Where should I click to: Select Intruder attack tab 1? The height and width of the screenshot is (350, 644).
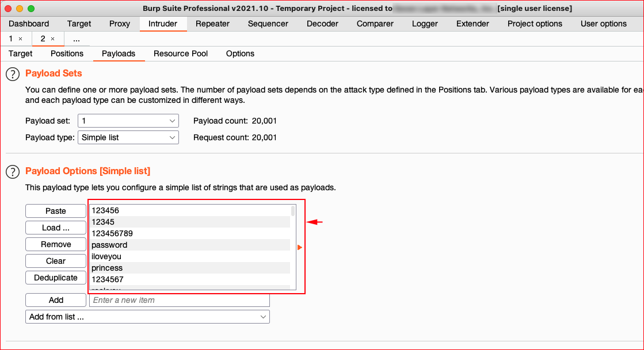[11, 39]
